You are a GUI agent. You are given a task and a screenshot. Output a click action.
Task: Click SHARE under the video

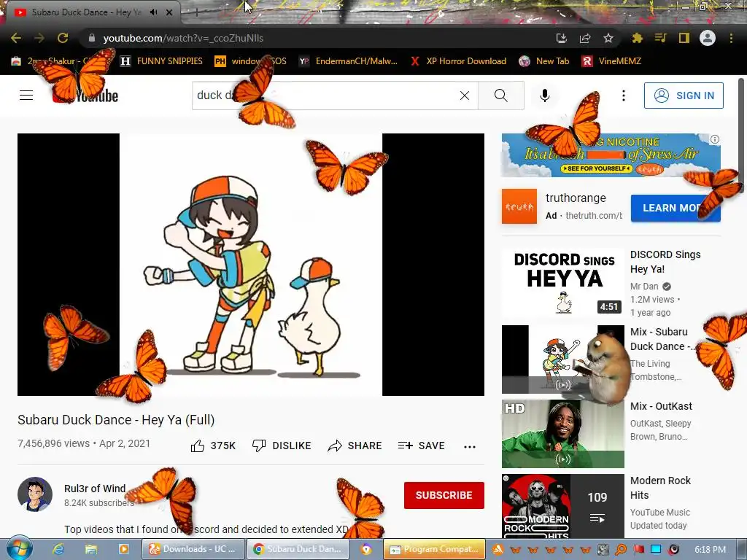(x=355, y=446)
